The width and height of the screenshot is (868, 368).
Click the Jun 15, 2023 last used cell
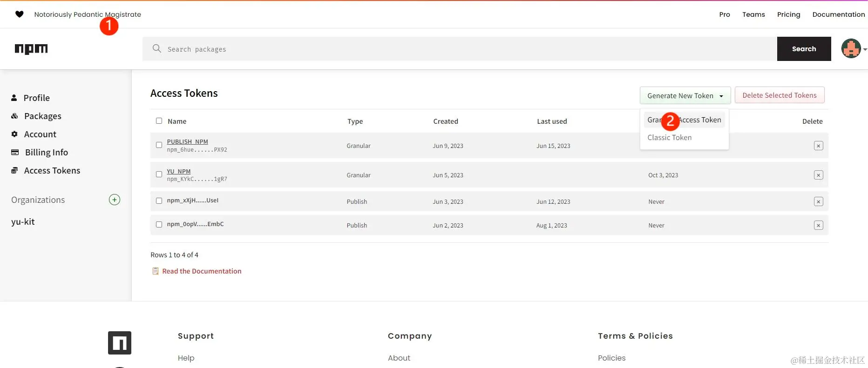click(x=553, y=146)
